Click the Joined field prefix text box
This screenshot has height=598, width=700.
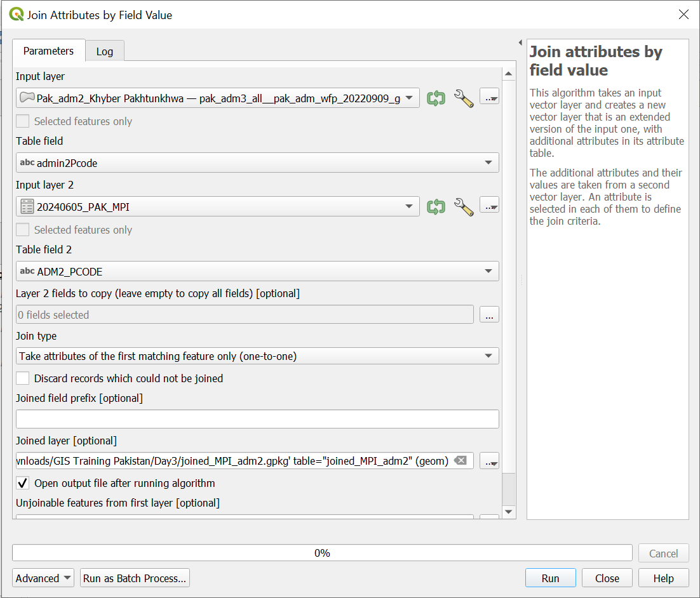[257, 419]
